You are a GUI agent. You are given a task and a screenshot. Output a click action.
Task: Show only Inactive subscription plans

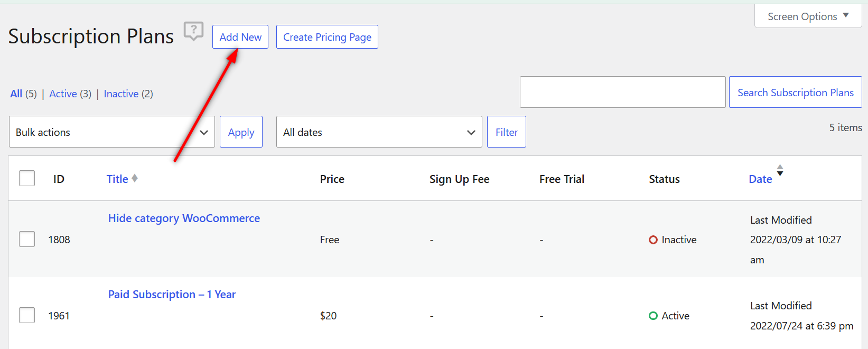(121, 94)
